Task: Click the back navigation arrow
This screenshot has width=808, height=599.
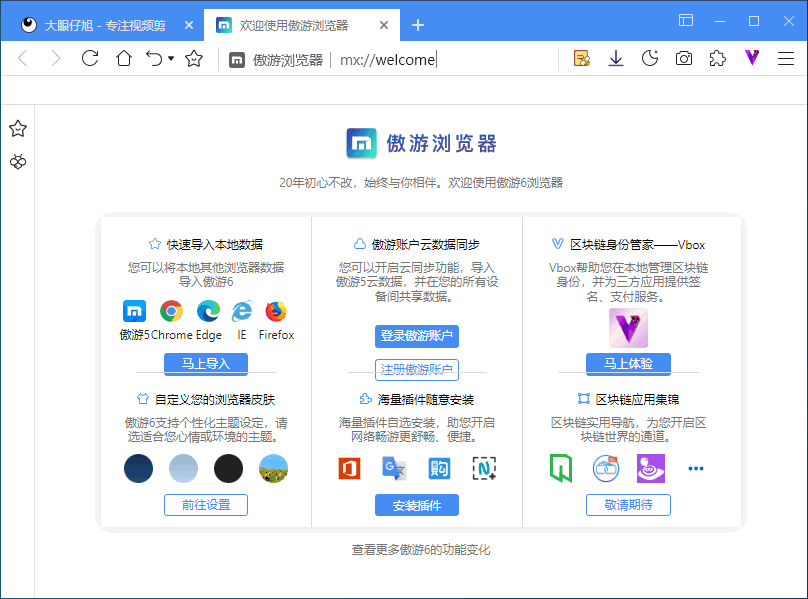Action: (23, 58)
